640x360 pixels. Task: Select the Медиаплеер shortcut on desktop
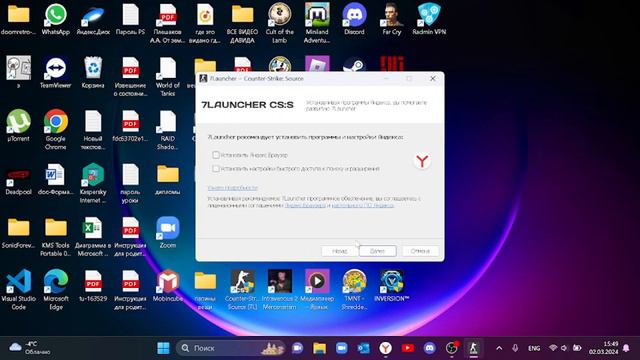(317, 290)
